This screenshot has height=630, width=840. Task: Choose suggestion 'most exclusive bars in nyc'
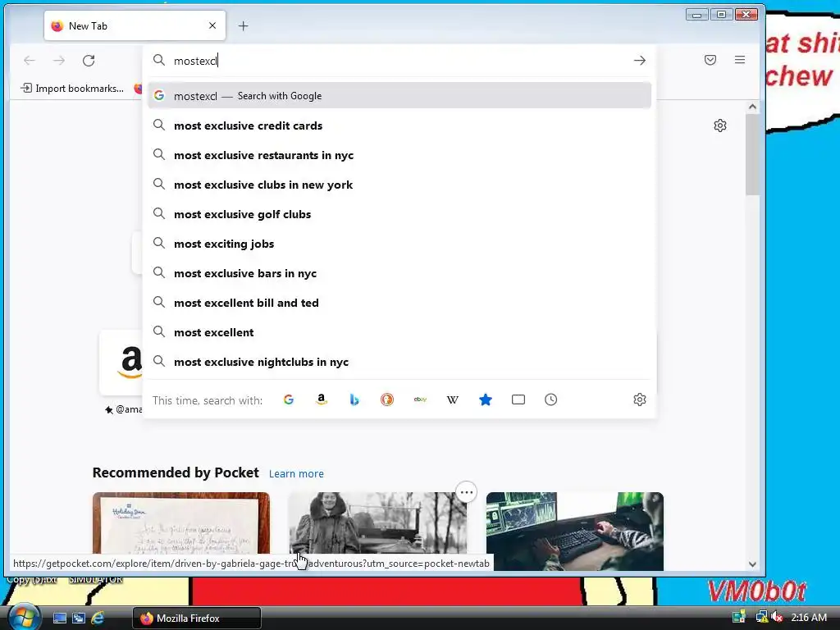(399, 272)
